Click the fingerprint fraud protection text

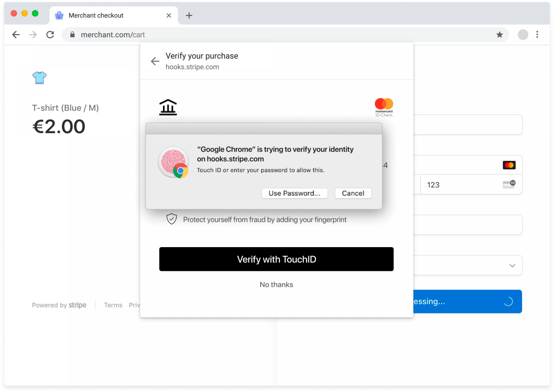265,219
